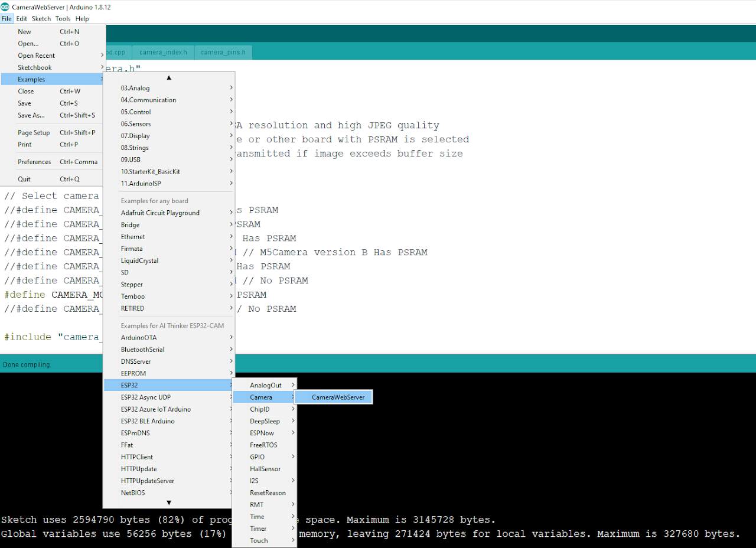Select Save in the File menu
The width and height of the screenshot is (756, 548).
coord(53,103)
